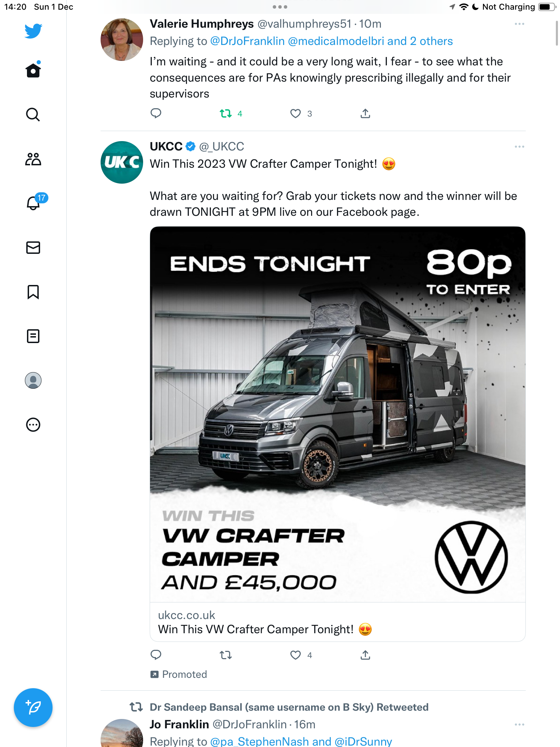
Task: Open more options on UKCC tweet
Action: (x=519, y=147)
